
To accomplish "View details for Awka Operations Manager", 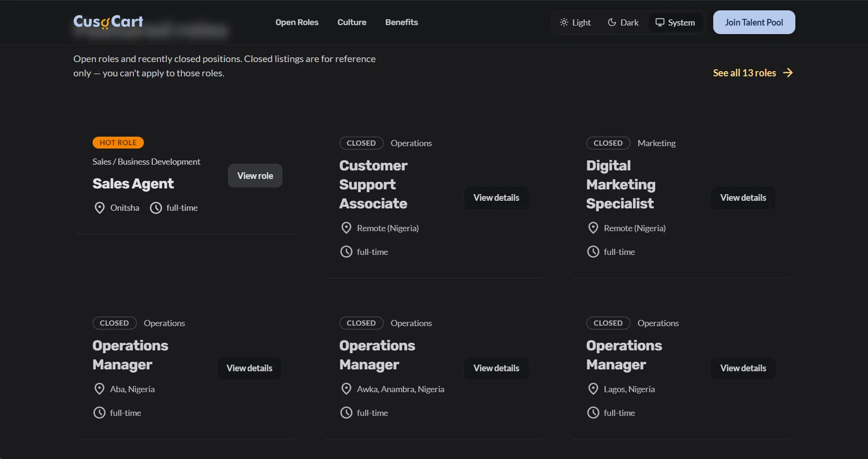I will [496, 368].
